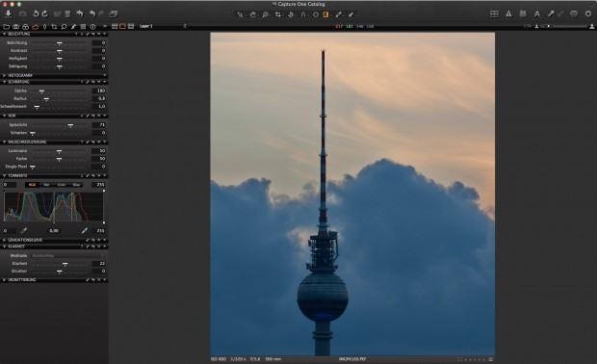Click the Stärke value field

[98, 91]
